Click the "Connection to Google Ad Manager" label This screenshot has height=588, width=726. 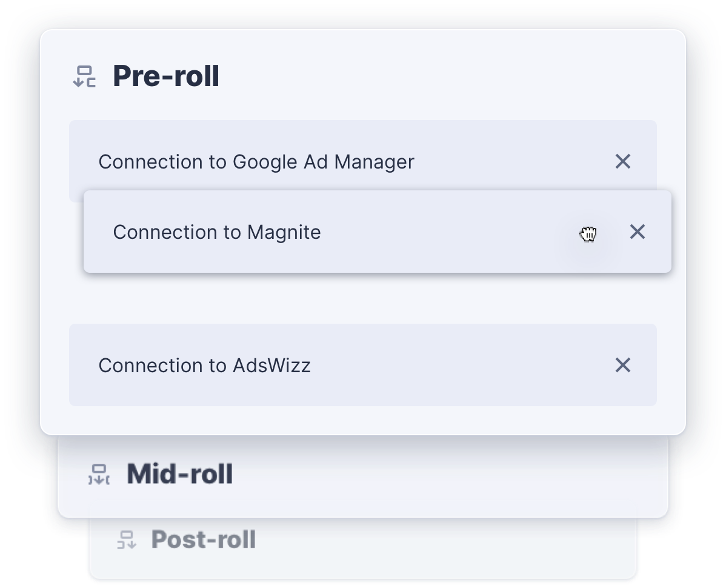coord(256,162)
